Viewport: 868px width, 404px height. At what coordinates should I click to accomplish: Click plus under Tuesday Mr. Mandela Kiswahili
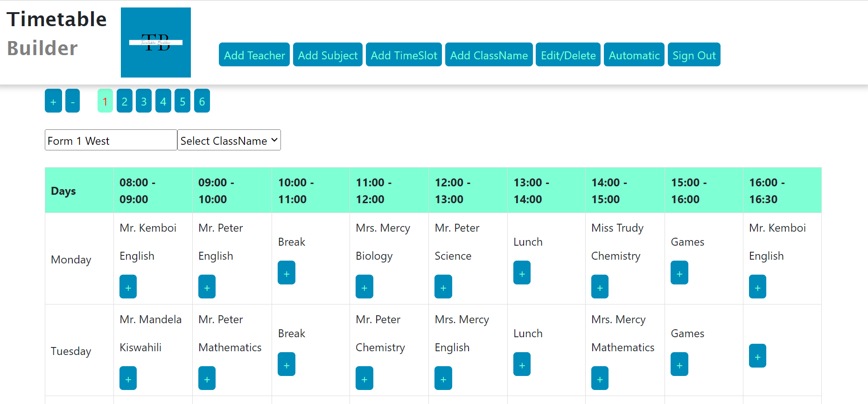(128, 378)
